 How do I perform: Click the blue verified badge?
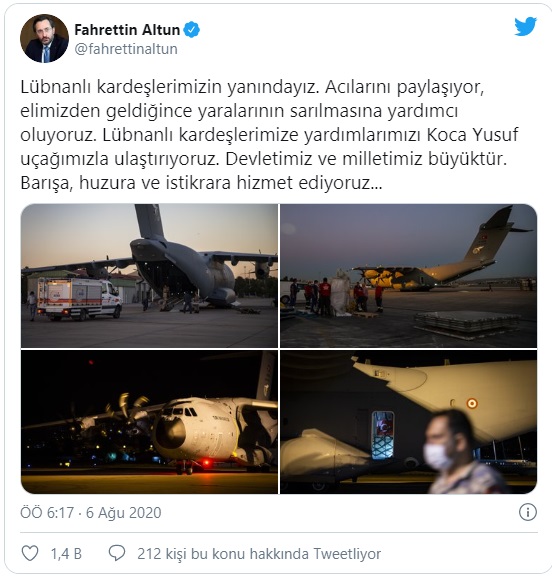pos(192,30)
